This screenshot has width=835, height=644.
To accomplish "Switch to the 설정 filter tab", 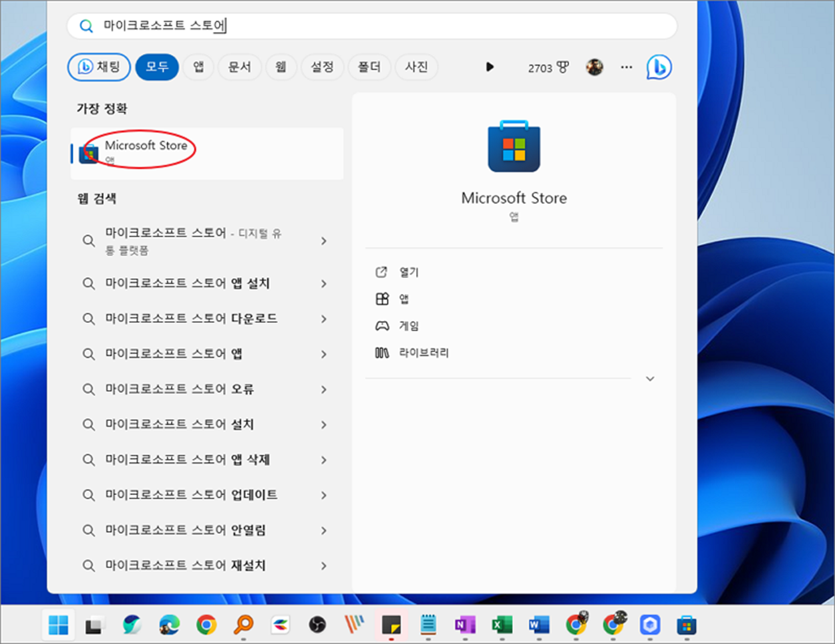I will coord(322,67).
